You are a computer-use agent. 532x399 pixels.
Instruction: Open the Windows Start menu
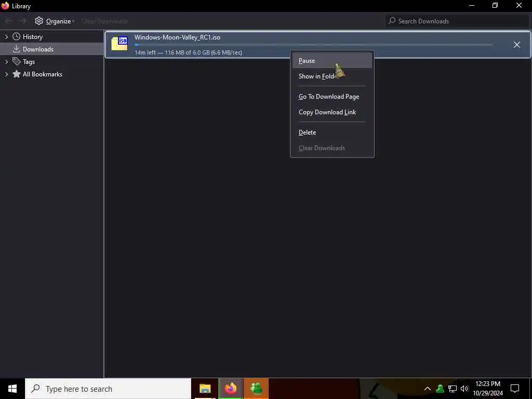[12, 389]
